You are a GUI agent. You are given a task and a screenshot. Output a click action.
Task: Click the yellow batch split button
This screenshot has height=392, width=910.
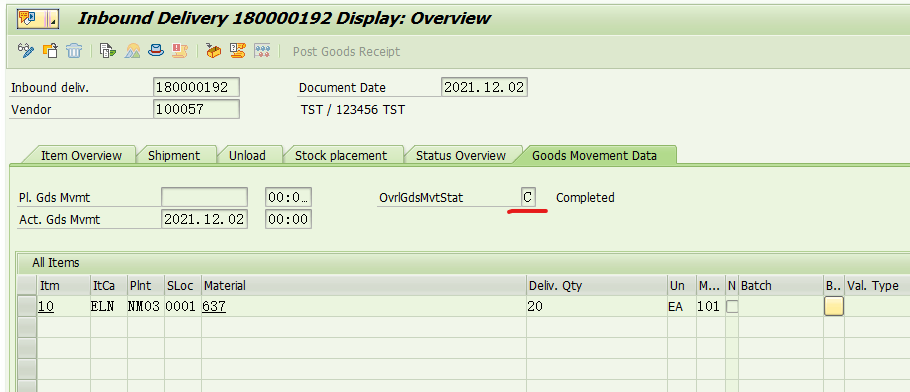tap(833, 306)
